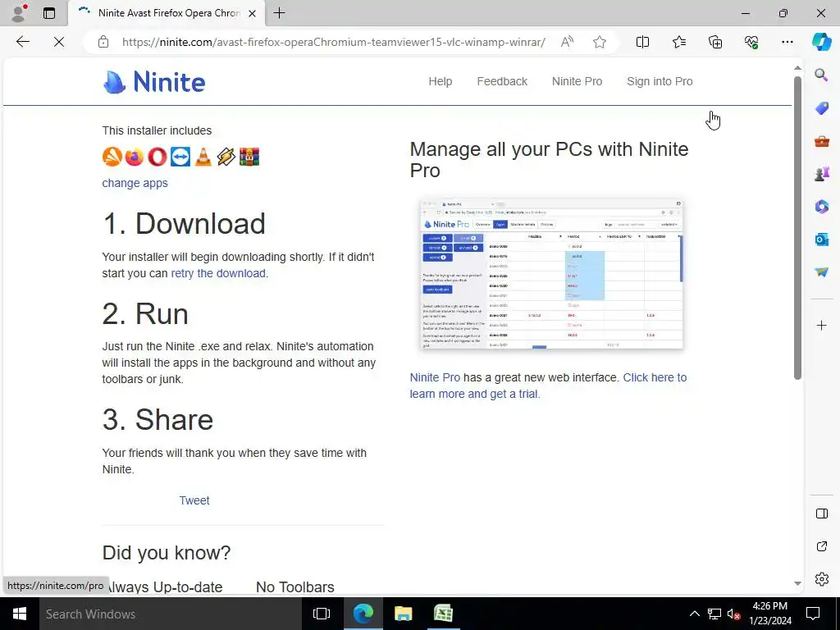The width and height of the screenshot is (840, 630).
Task: Click the Tweet link
Action: 194,500
